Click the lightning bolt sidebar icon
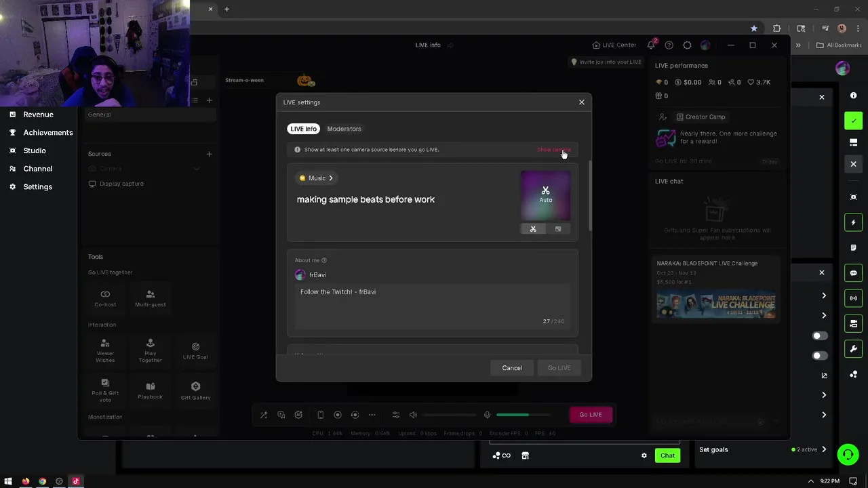The height and width of the screenshot is (488, 868). 854,222
